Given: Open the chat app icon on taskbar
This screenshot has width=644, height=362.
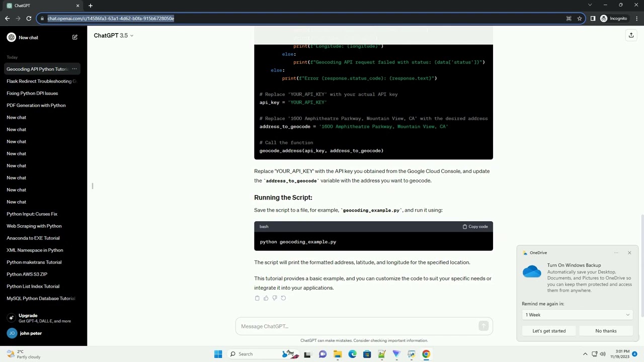Looking at the screenshot, I should pyautogui.click(x=323, y=354).
